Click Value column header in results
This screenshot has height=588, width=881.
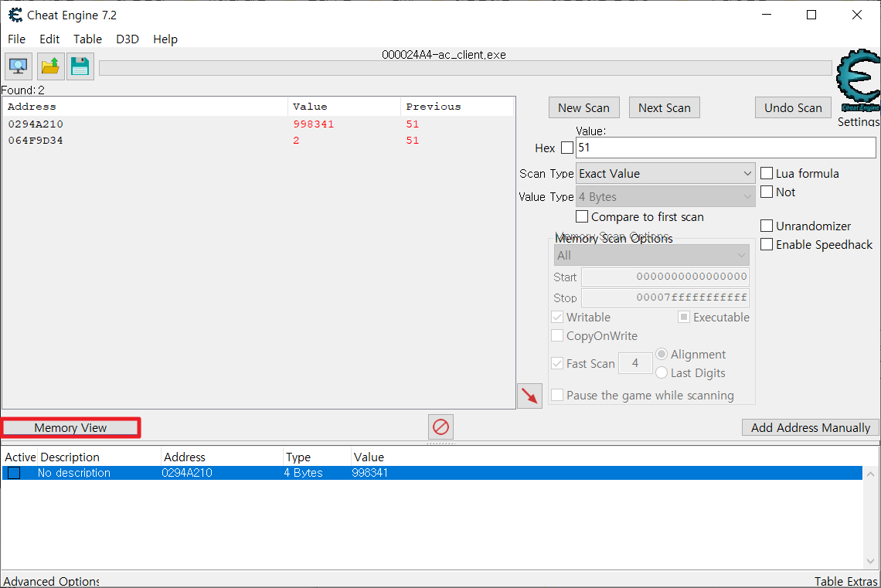click(x=345, y=107)
